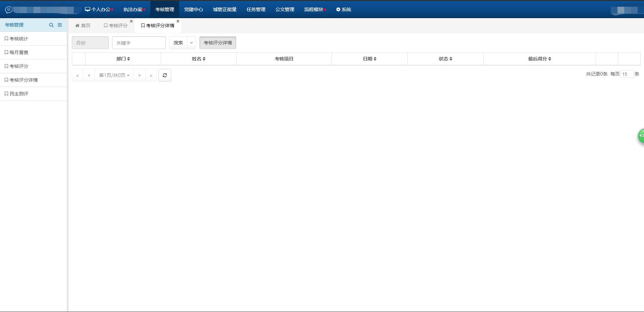This screenshot has height=312, width=644.
Task: Click the 考核评分详情 toolbar button
Action: point(217,43)
